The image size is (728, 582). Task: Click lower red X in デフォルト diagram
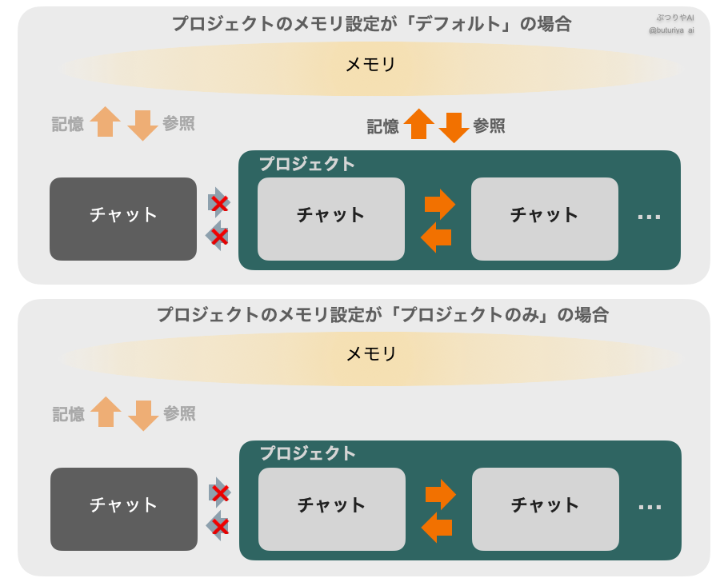[218, 237]
